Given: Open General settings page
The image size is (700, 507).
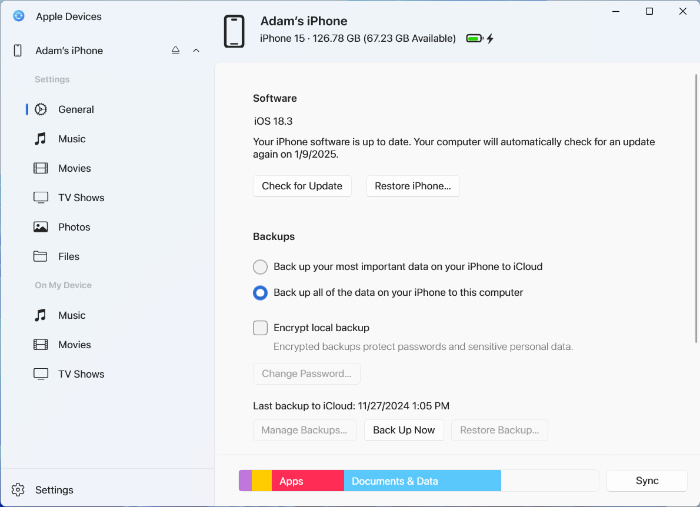Looking at the screenshot, I should coord(76,109).
